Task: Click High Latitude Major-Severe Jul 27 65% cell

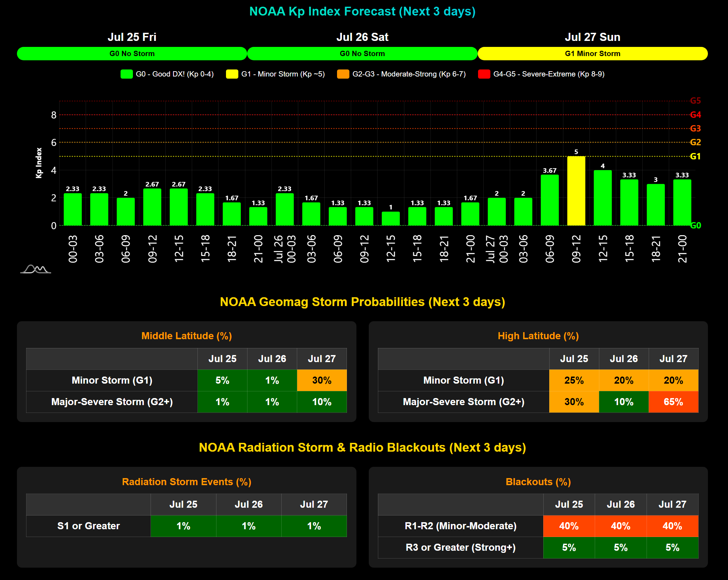Action: [673, 402]
